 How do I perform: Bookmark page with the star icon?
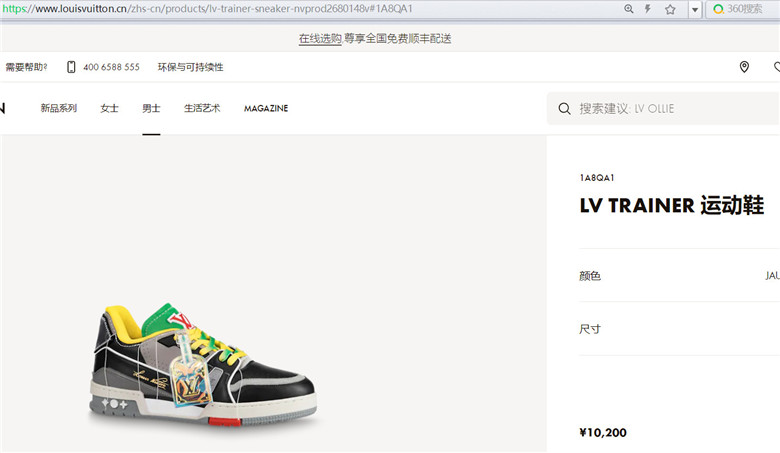click(670, 9)
